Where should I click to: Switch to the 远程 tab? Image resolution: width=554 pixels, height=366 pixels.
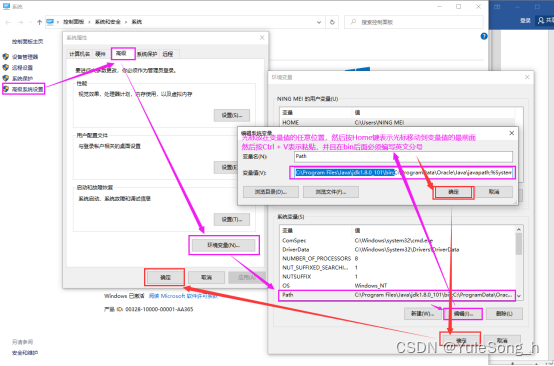(168, 54)
